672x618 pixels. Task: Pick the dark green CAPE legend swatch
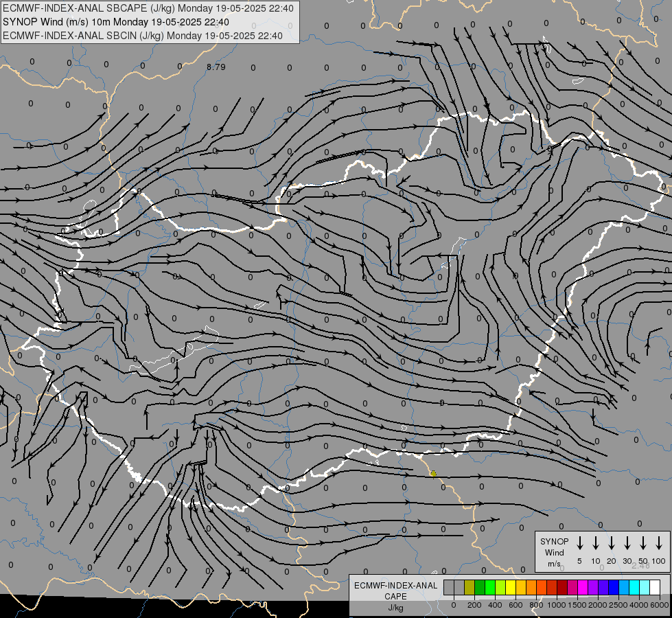480,587
